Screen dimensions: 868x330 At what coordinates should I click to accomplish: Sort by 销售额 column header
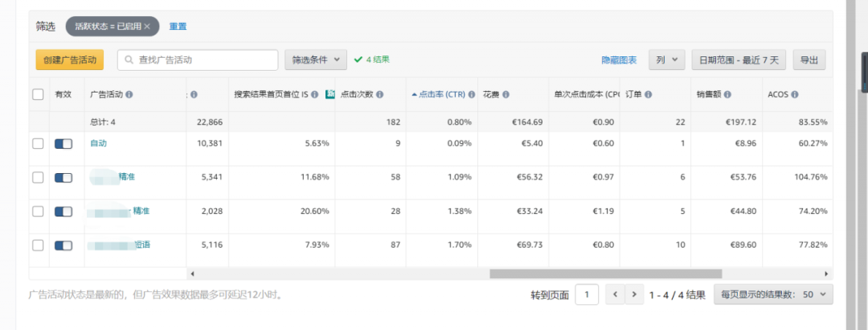(709, 95)
